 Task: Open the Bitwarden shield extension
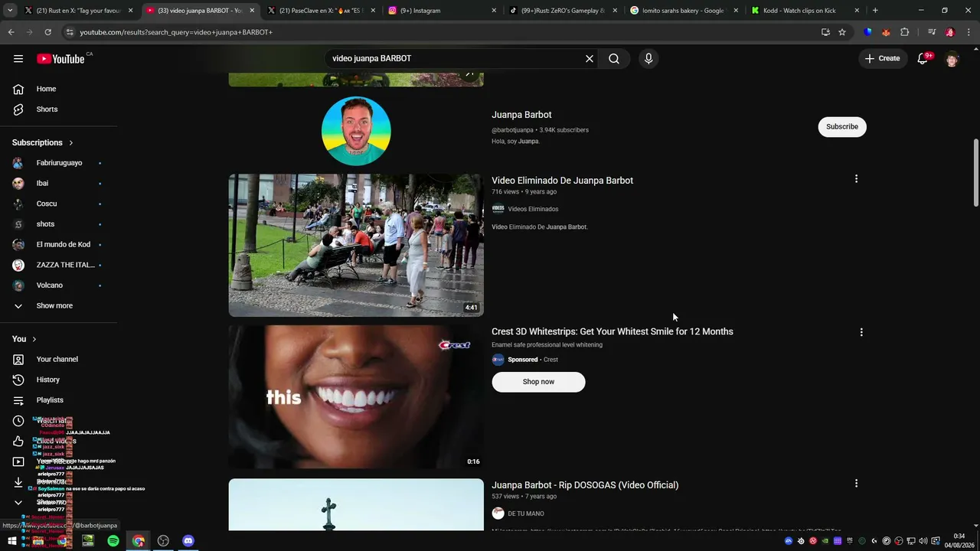pos(867,32)
